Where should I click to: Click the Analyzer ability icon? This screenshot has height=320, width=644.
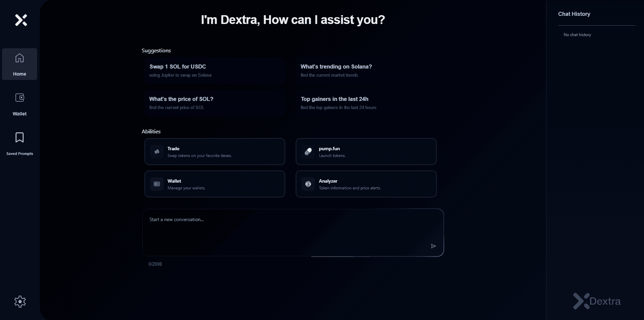308,184
